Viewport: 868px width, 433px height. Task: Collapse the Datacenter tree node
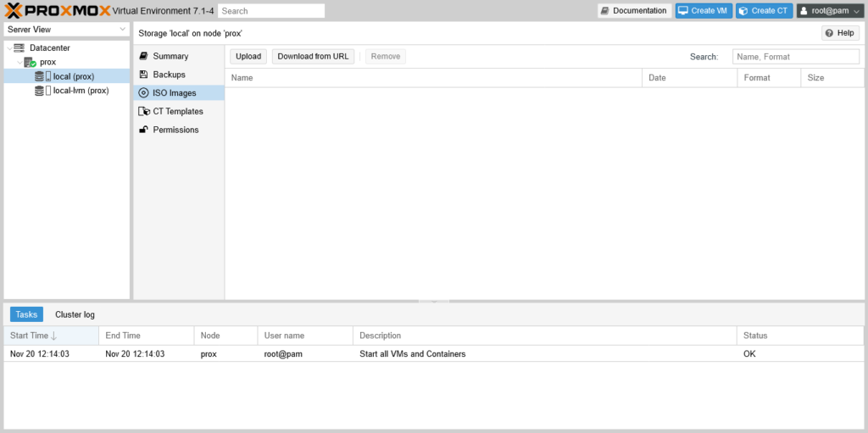tap(8, 48)
